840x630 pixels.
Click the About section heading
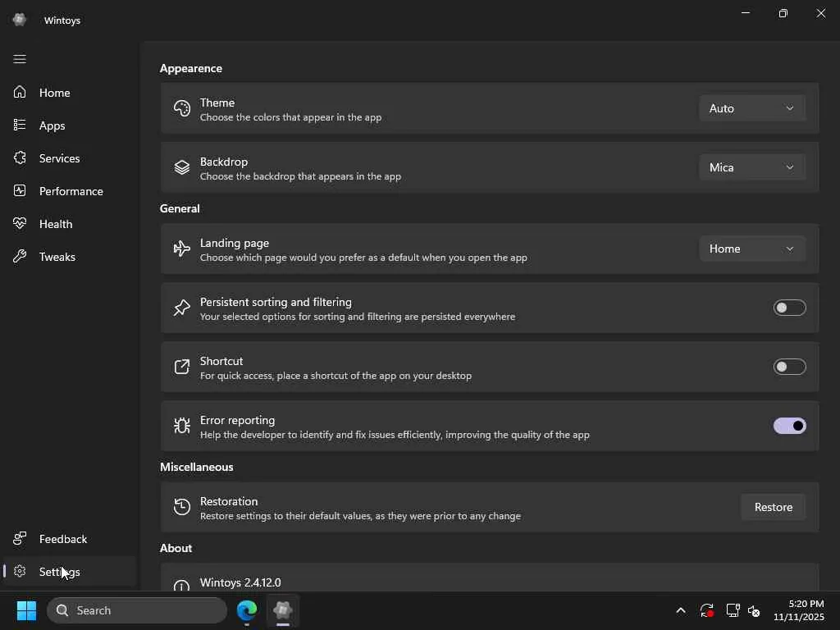176,548
